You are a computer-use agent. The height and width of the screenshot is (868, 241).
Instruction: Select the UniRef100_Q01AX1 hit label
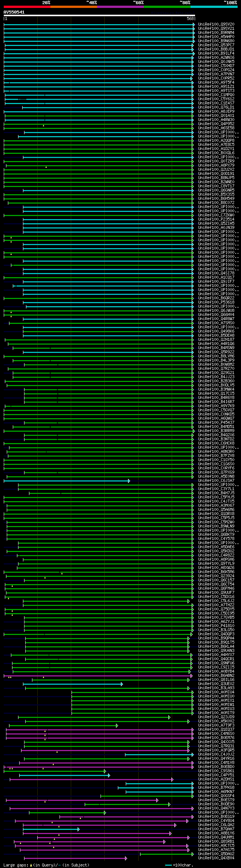216,115
